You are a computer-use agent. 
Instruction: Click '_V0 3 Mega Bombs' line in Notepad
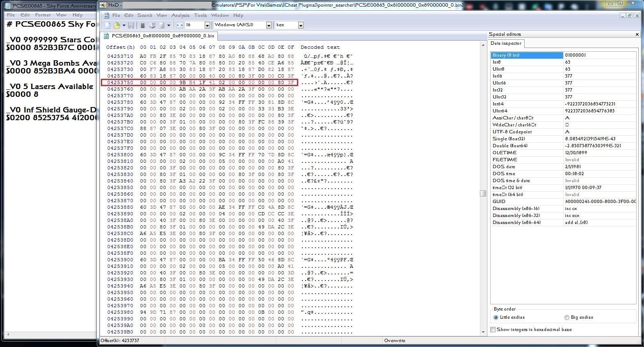51,63
